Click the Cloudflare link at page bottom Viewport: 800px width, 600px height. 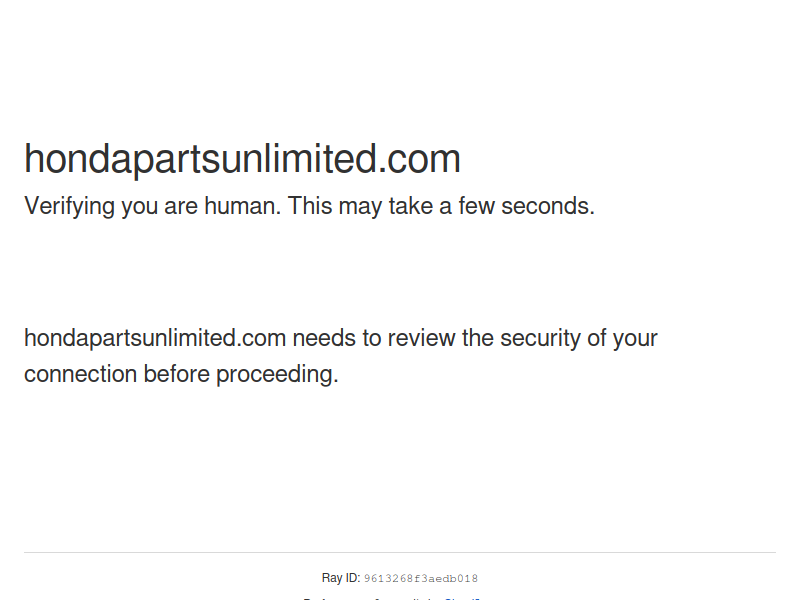462,598
